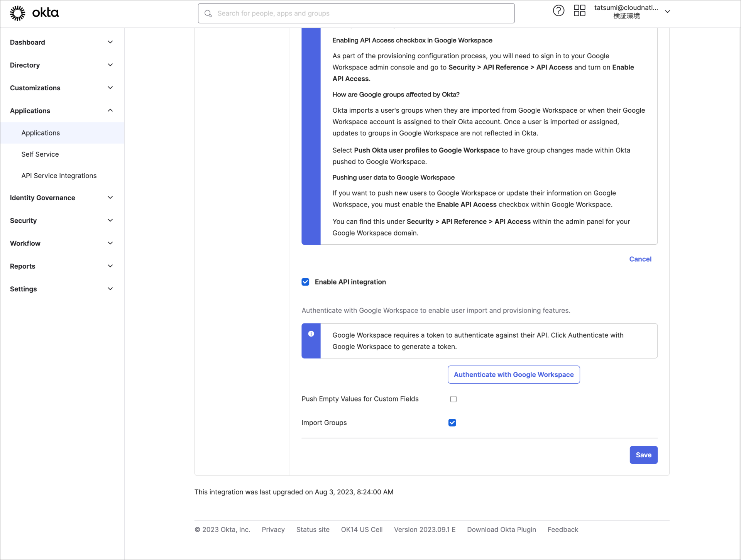Click Authenticate with Google Workspace
Image resolution: width=741 pixels, height=560 pixels.
tap(514, 374)
